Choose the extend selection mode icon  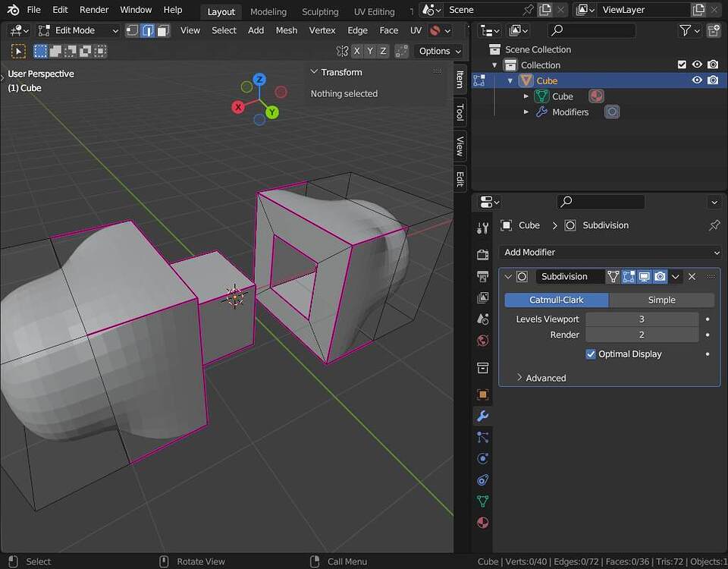click(x=55, y=51)
